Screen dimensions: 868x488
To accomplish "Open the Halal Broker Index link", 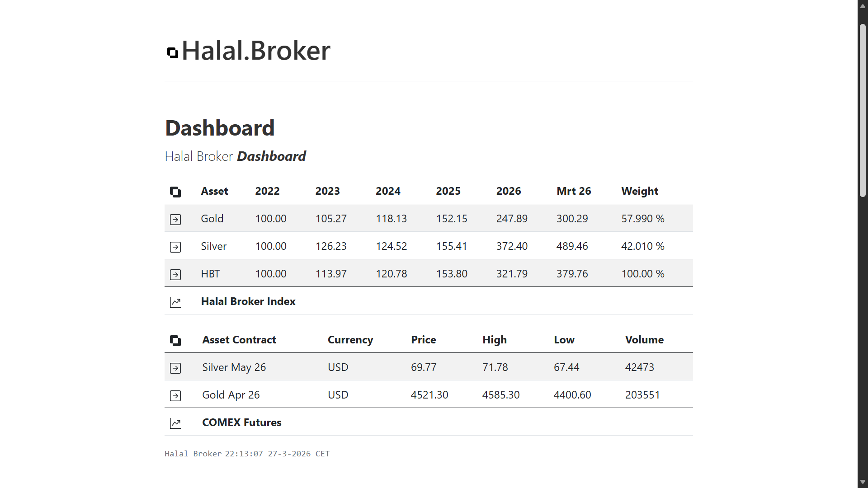I will [248, 301].
